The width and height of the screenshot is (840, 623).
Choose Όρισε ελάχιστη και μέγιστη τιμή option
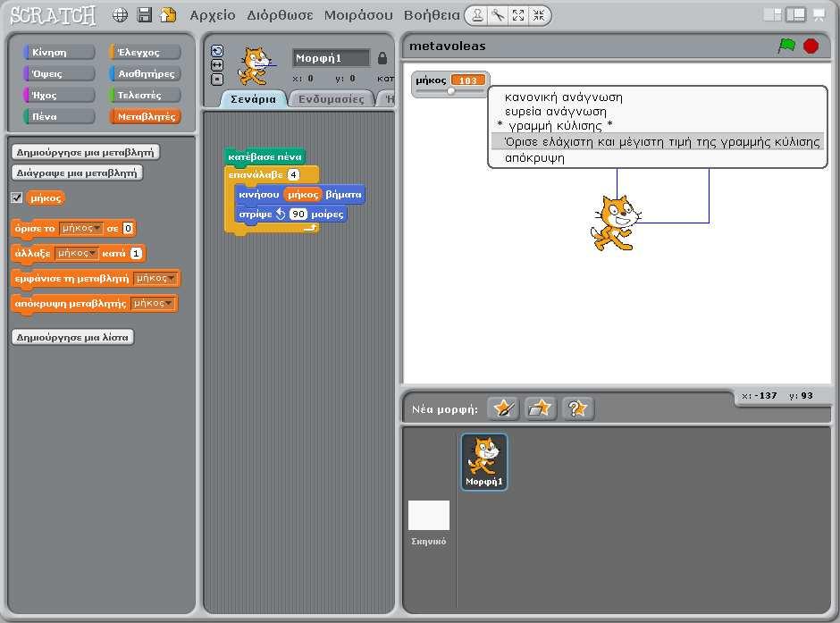click(658, 141)
